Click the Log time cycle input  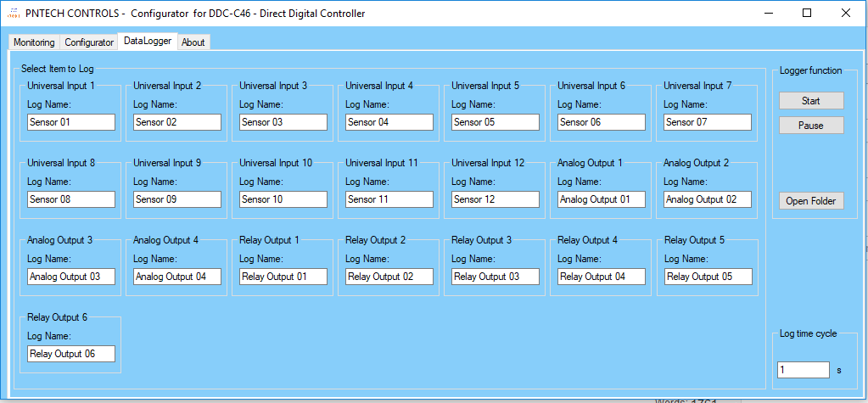click(804, 370)
